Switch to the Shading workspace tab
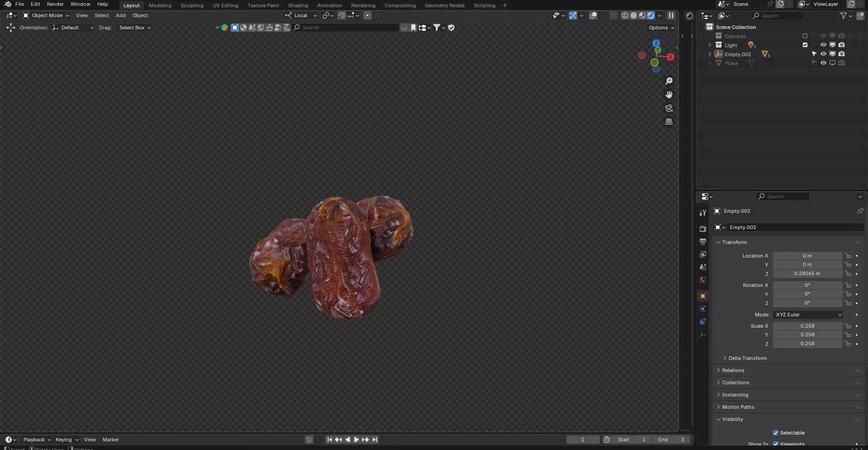This screenshot has width=868, height=450. coord(298,5)
